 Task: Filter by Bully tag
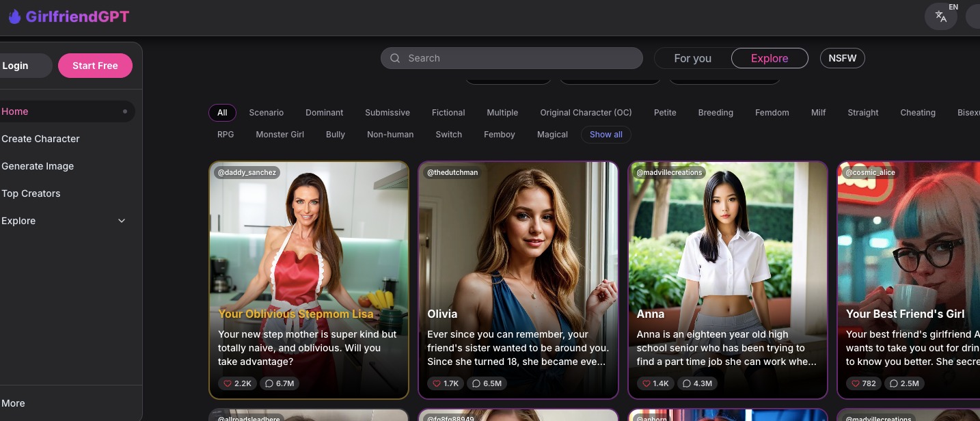336,135
